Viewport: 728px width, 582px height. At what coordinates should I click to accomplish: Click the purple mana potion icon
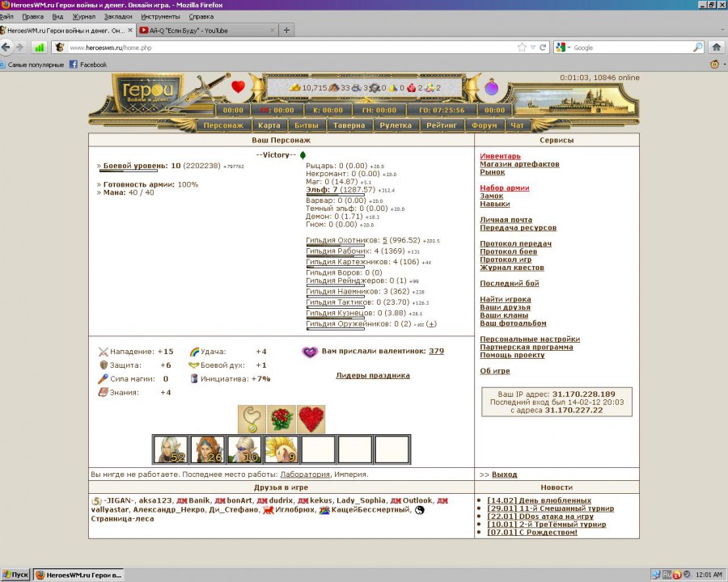pos(492,87)
